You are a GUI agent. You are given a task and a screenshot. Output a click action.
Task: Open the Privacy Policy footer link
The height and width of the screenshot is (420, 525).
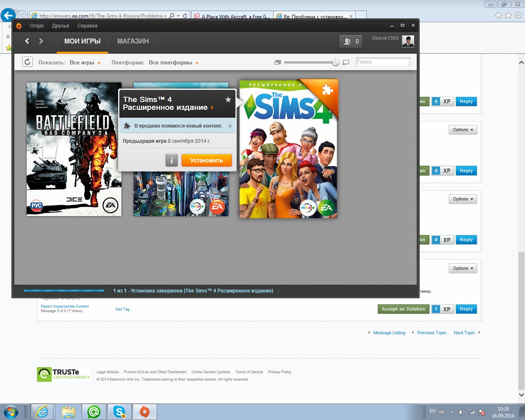point(279,372)
